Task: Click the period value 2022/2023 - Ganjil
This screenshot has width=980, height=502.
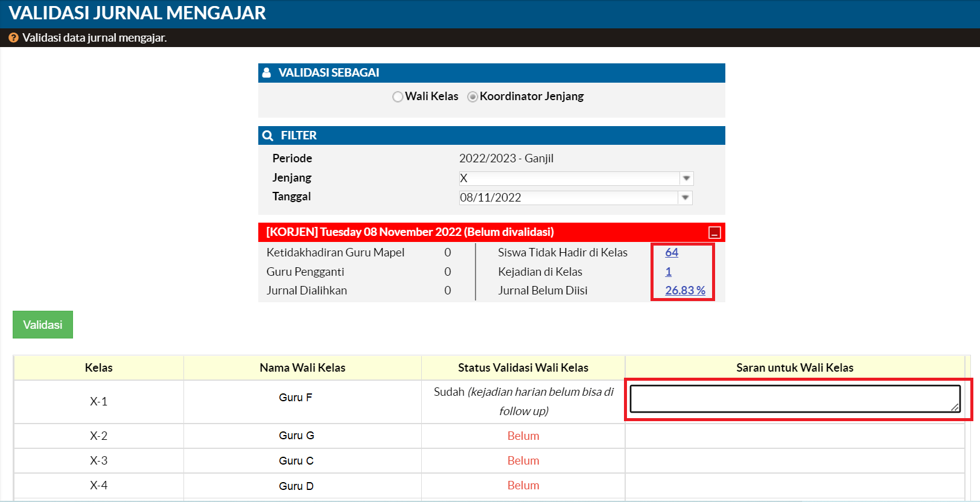Action: tap(506, 158)
